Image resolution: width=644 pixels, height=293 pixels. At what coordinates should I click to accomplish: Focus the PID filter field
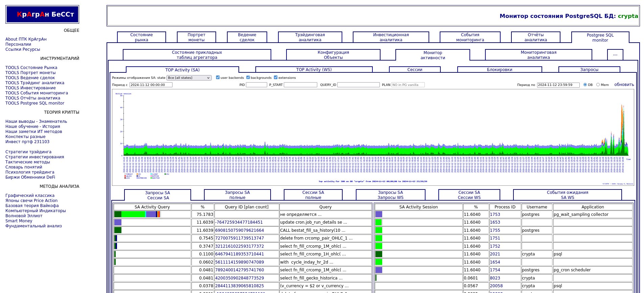point(256,85)
